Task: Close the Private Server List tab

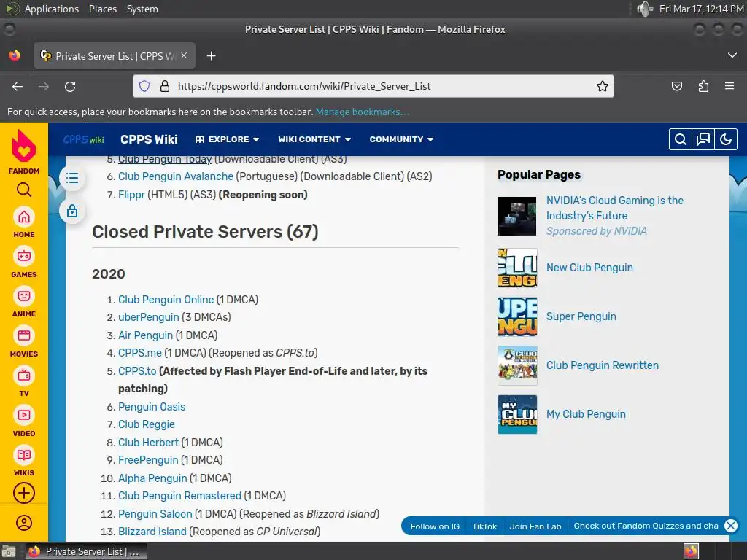Action: coord(184,55)
